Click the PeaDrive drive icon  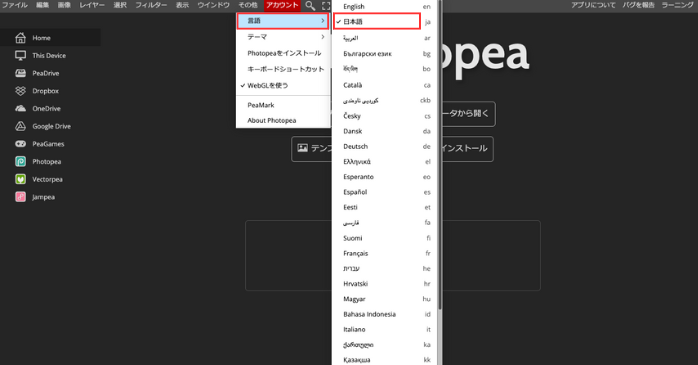click(20, 73)
